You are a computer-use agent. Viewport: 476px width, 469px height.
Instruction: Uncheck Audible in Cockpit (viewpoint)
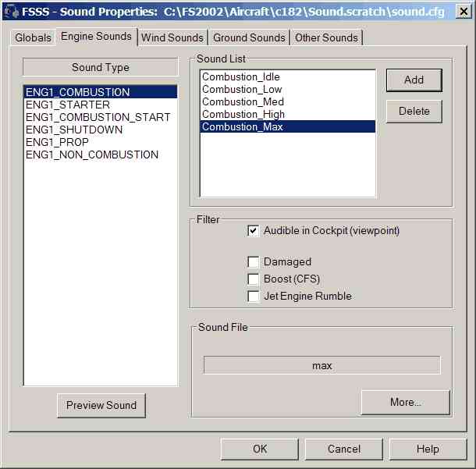[x=253, y=231]
